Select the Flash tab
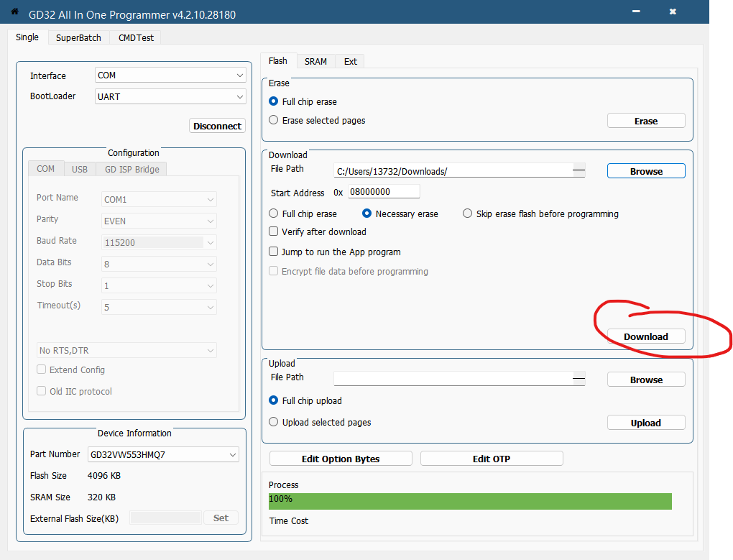Viewport: 733px width, 560px height. coord(278,61)
